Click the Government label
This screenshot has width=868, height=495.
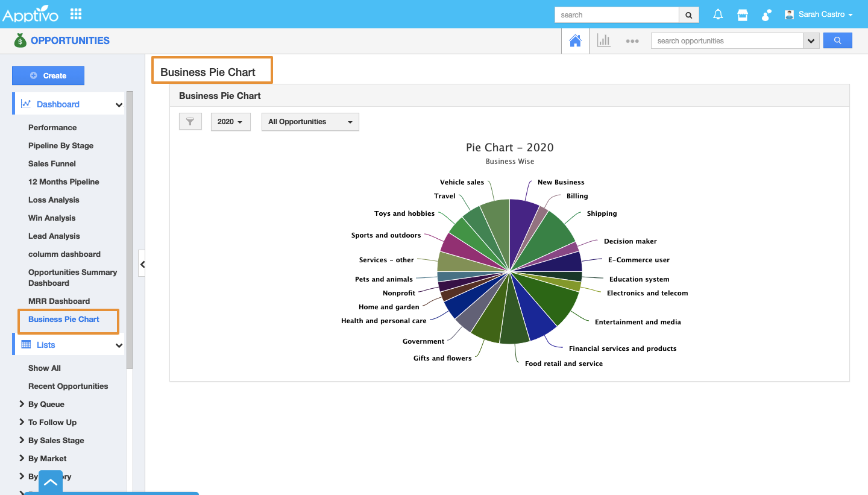tap(424, 341)
